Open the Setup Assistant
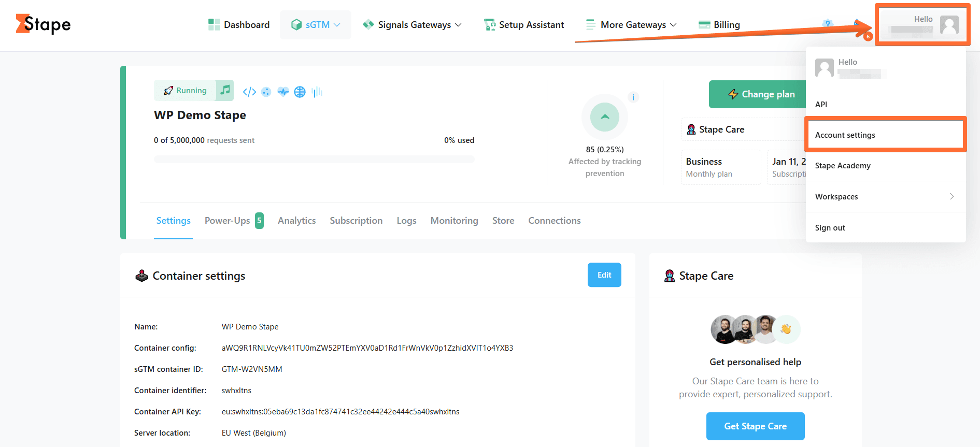The image size is (980, 447). coord(524,25)
